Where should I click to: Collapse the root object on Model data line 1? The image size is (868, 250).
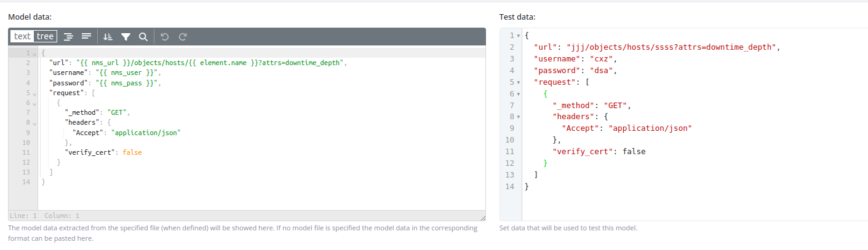pos(34,55)
